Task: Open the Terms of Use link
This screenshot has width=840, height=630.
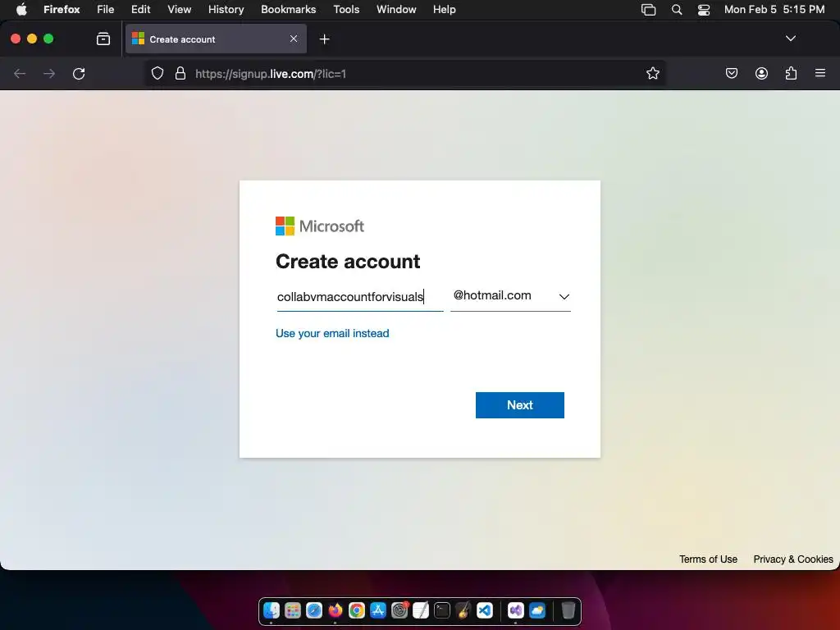Action: tap(708, 559)
